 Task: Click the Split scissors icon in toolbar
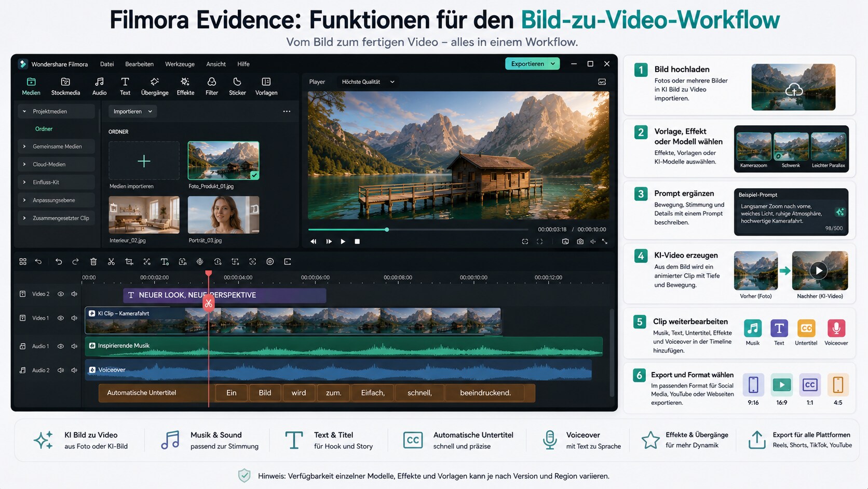tap(111, 261)
